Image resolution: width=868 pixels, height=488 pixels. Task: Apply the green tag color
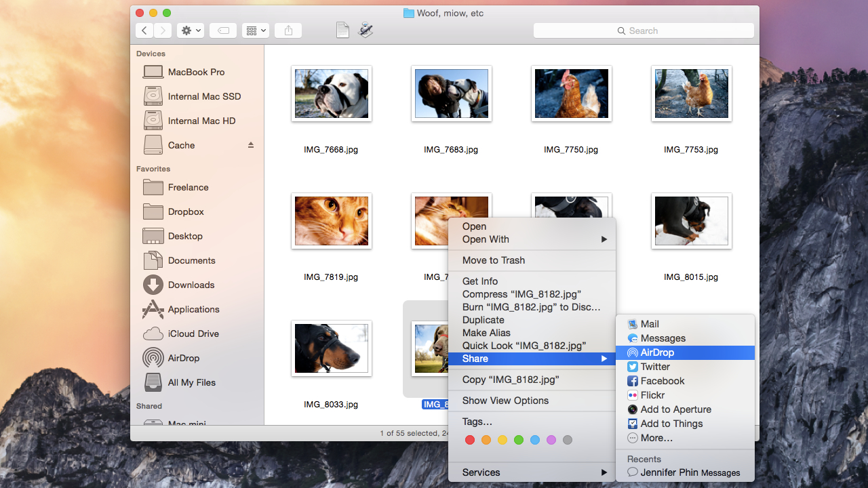pos(519,440)
